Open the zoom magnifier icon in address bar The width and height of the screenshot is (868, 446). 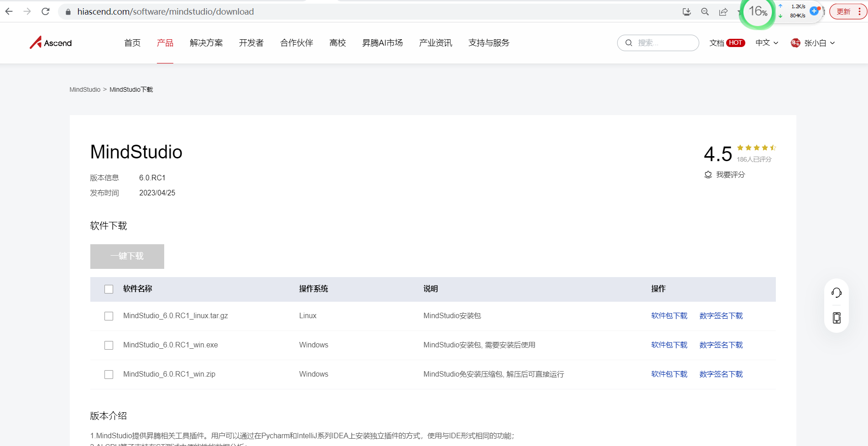tap(705, 12)
